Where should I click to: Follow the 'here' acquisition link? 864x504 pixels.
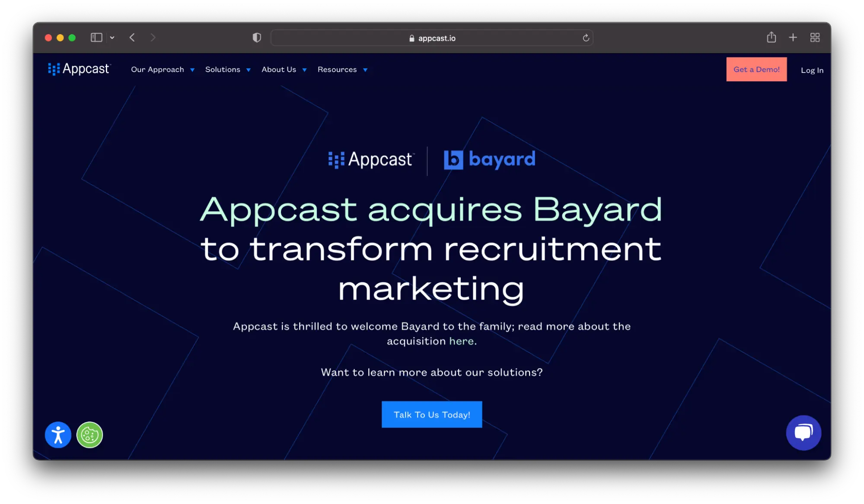pyautogui.click(x=461, y=341)
